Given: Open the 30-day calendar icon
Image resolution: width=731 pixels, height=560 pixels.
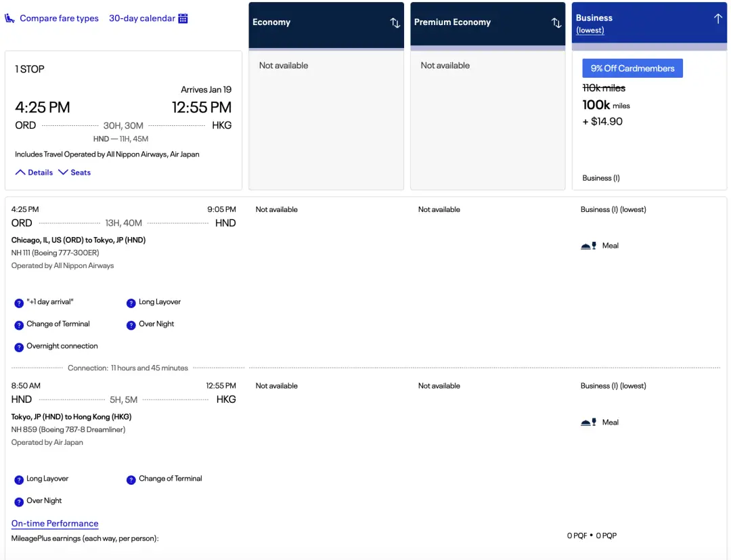Looking at the screenshot, I should tap(183, 18).
